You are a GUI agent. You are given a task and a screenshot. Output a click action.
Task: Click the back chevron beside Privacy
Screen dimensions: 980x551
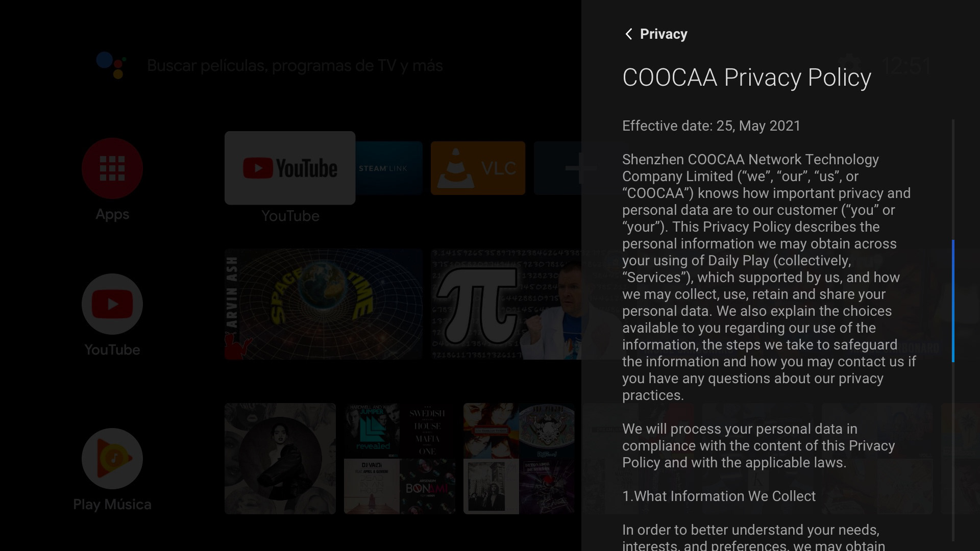pos(629,34)
